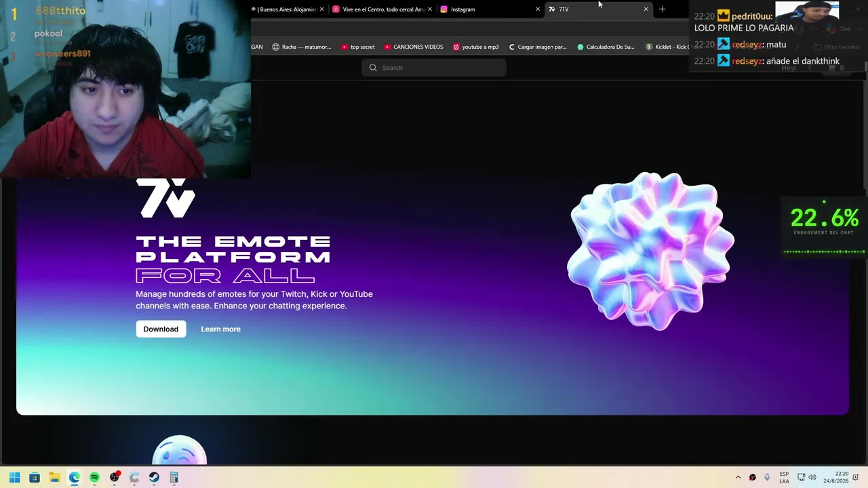Click the Download button

tap(161, 329)
